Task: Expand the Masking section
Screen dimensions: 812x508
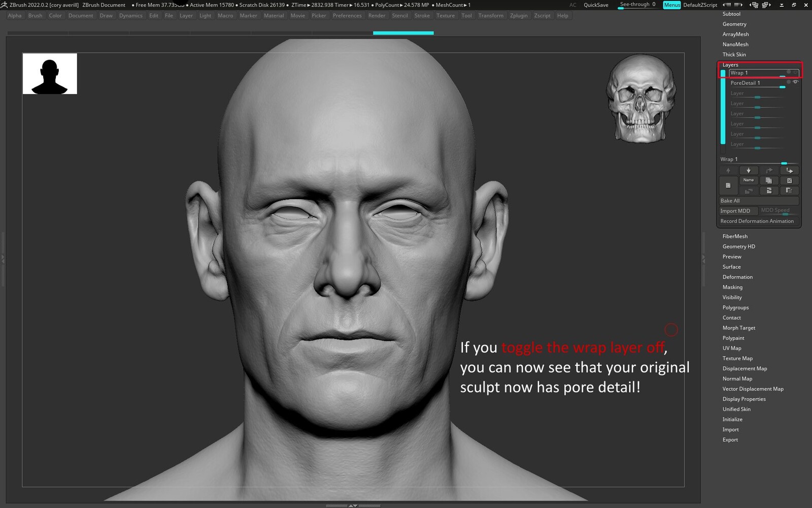Action: coord(732,288)
